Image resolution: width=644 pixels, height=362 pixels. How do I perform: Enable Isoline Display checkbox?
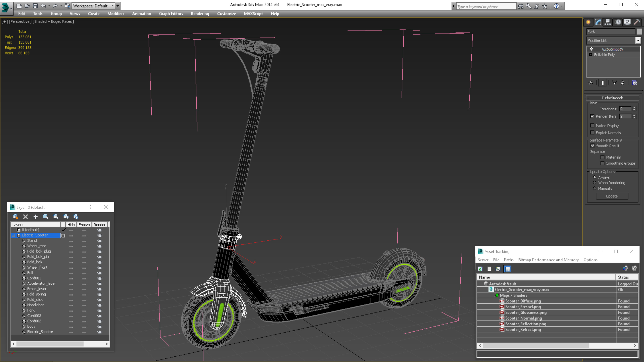[x=592, y=125]
